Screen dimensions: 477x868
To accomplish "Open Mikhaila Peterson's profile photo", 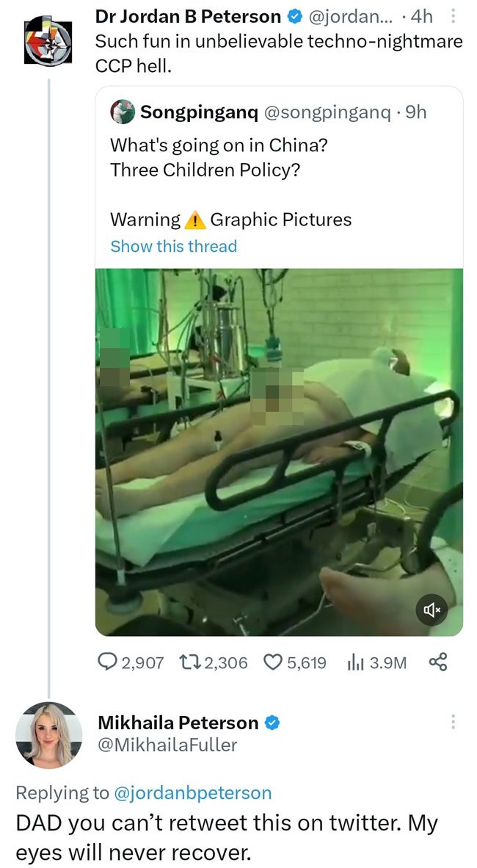I will 49,734.
